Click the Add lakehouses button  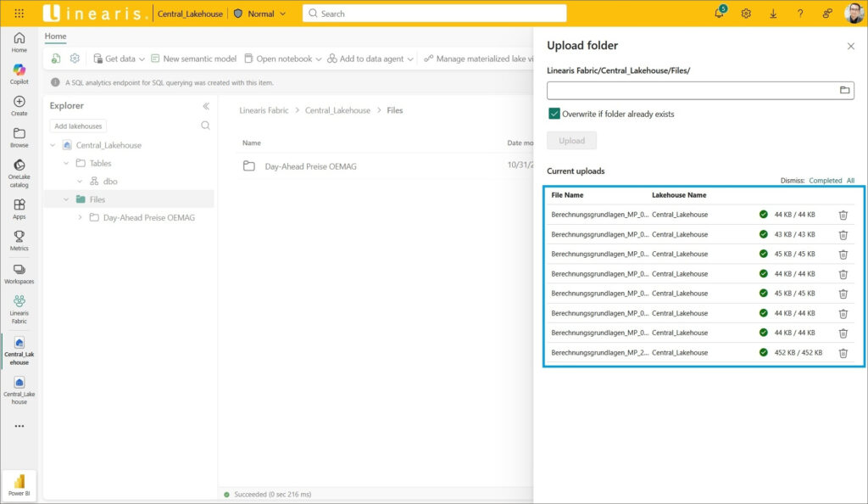click(x=78, y=126)
